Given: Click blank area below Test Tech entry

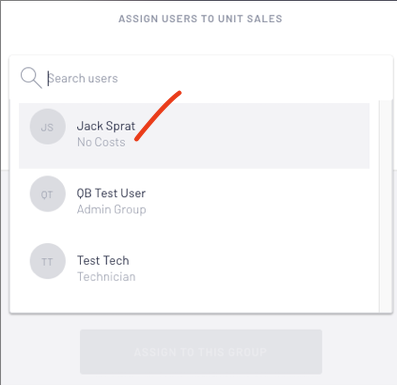Looking at the screenshot, I should [x=193, y=302].
